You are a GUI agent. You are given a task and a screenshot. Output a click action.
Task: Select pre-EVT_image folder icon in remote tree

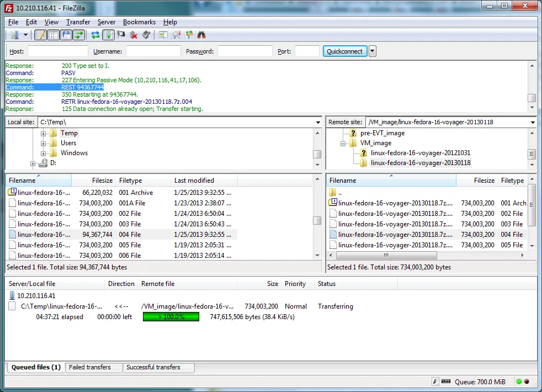pyautogui.click(x=353, y=133)
